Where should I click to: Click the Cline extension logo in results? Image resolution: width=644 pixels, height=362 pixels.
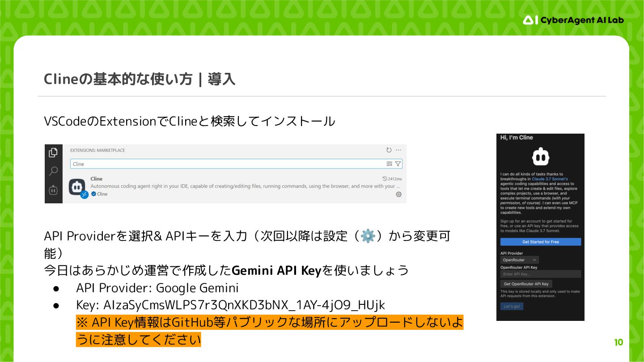pyautogui.click(x=77, y=187)
